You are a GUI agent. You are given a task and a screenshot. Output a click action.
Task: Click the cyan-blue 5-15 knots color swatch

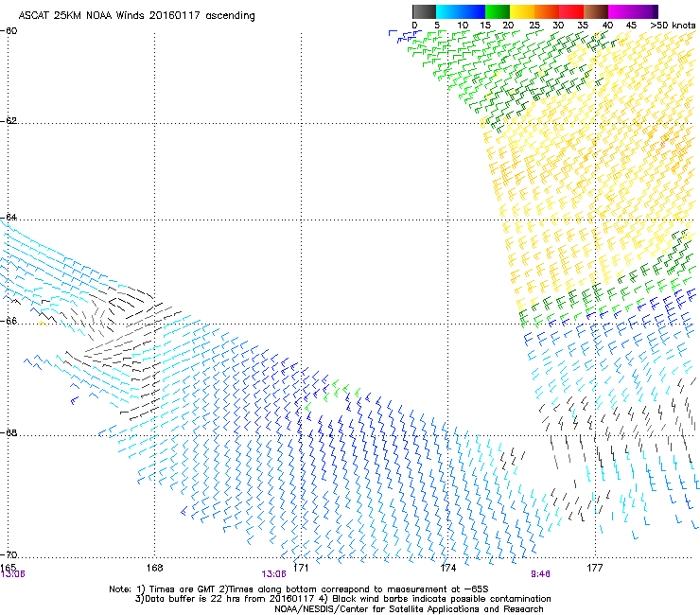point(461,11)
